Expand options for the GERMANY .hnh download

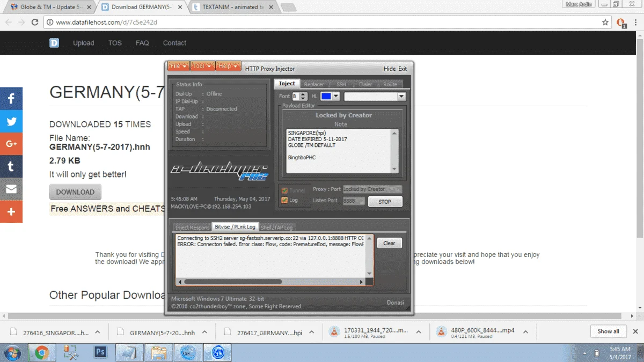coord(204,332)
